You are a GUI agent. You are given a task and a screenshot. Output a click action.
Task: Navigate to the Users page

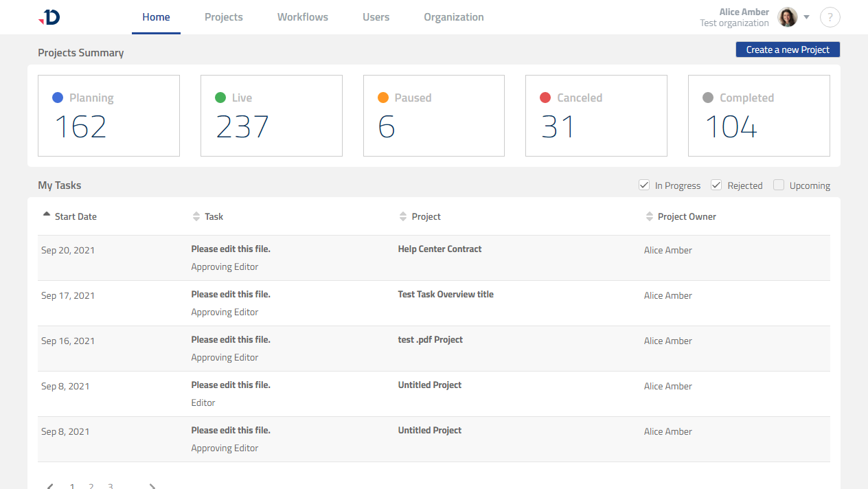pos(376,16)
